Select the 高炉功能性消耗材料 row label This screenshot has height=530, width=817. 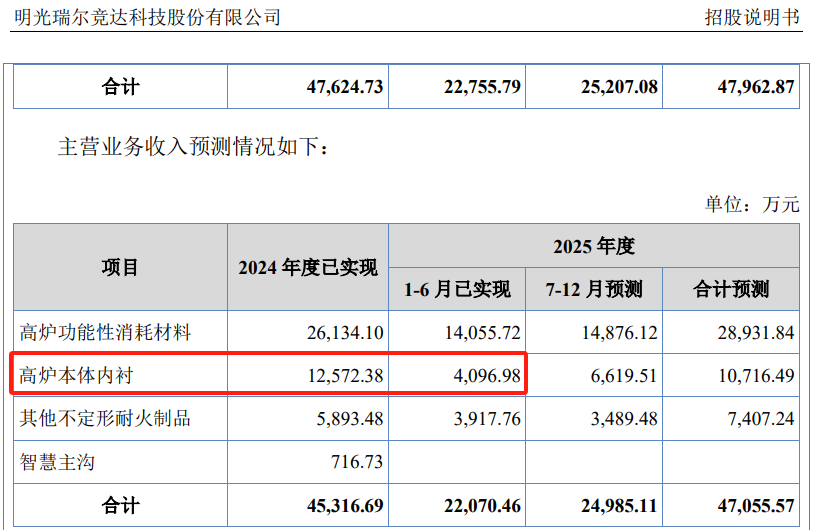click(x=105, y=332)
